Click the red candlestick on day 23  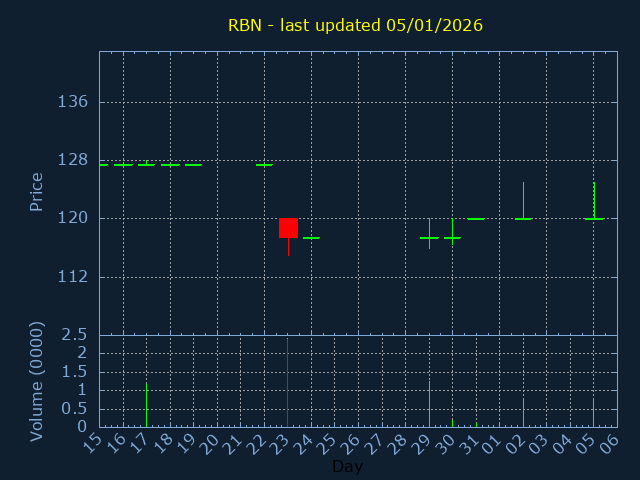click(288, 228)
